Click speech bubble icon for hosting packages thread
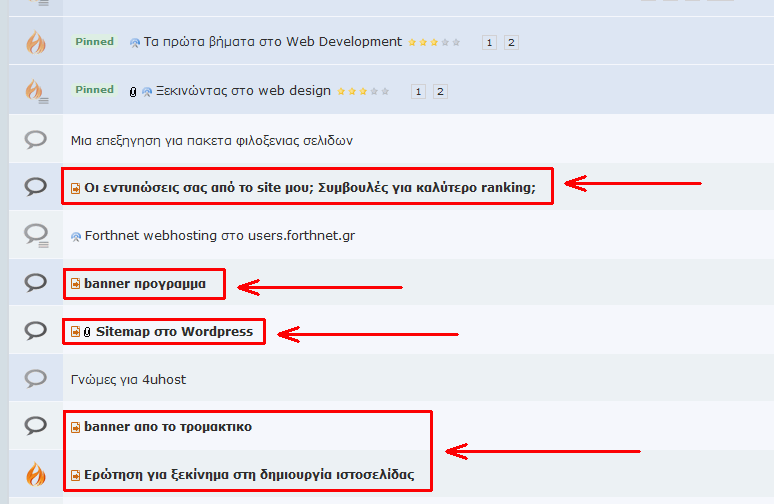Image resolution: width=774 pixels, height=504 pixels. pos(36,140)
